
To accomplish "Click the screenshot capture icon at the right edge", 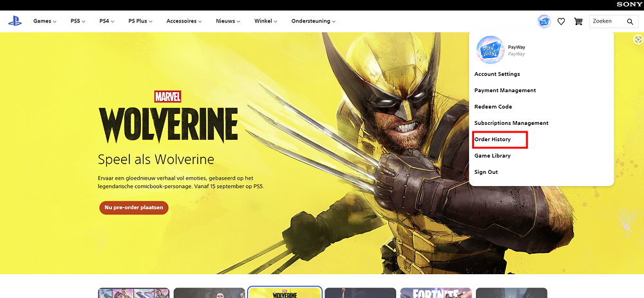I will pos(638,39).
